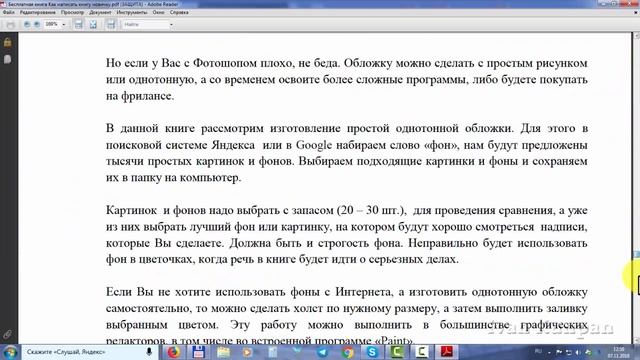
Task: Open Firefox from the taskbar
Action: (x=173, y=352)
